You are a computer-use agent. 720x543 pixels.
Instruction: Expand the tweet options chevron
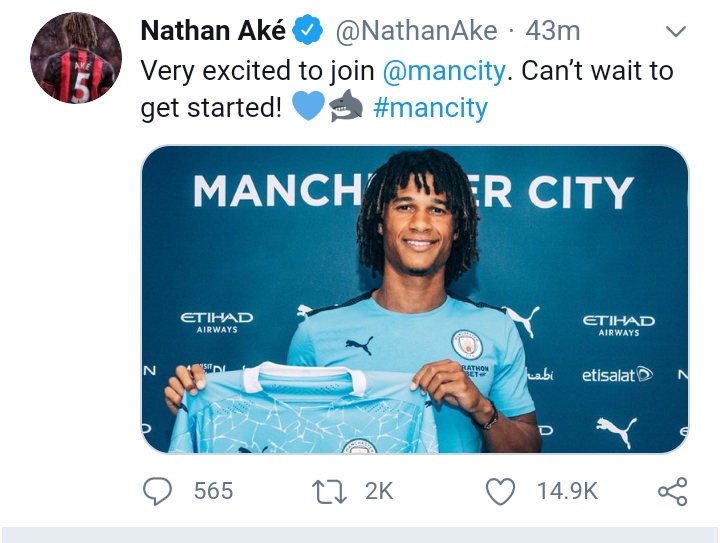pos(677,32)
